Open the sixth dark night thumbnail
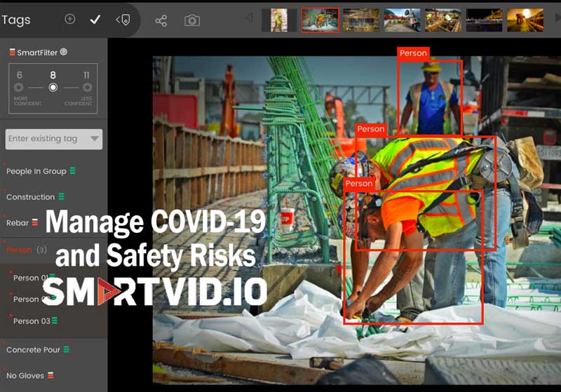The image size is (561, 392). (485, 20)
